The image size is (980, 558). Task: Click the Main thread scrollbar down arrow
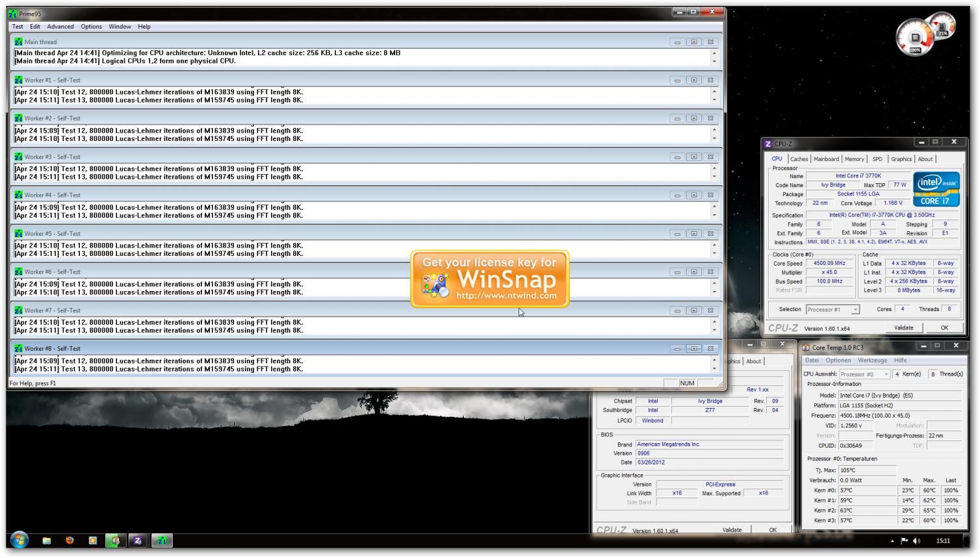714,62
